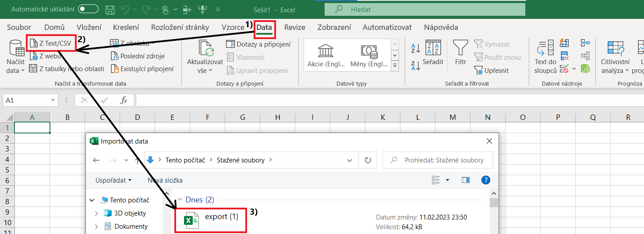Toggle the Filtr funnel button
Viewport: 644px width, 234px height.
460,54
